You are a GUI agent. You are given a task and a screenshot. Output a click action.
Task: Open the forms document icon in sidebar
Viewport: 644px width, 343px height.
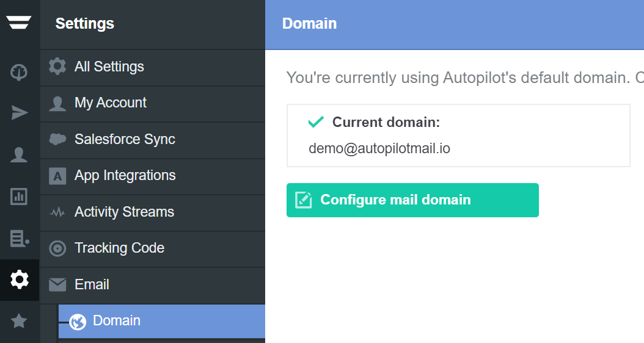19,238
